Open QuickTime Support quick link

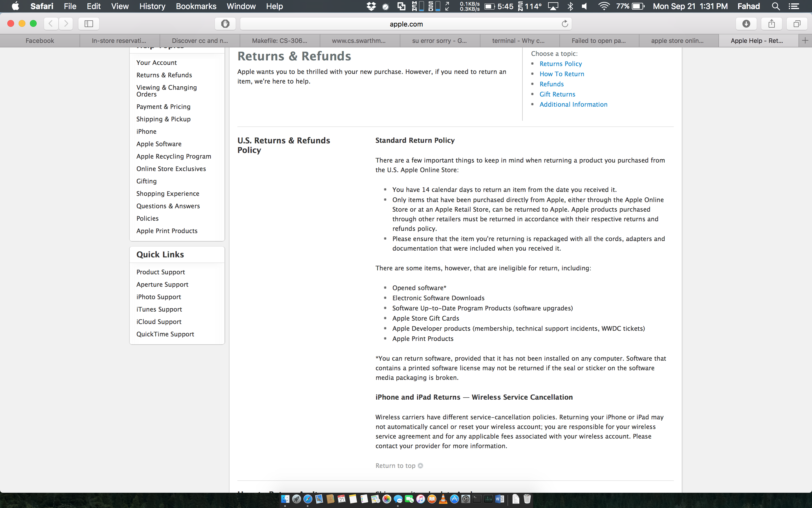pyautogui.click(x=165, y=334)
